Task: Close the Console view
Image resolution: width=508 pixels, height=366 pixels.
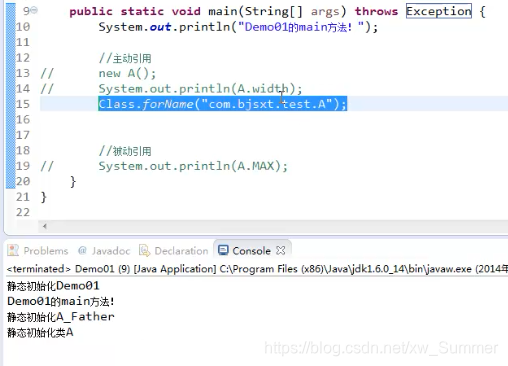Action: (x=281, y=250)
